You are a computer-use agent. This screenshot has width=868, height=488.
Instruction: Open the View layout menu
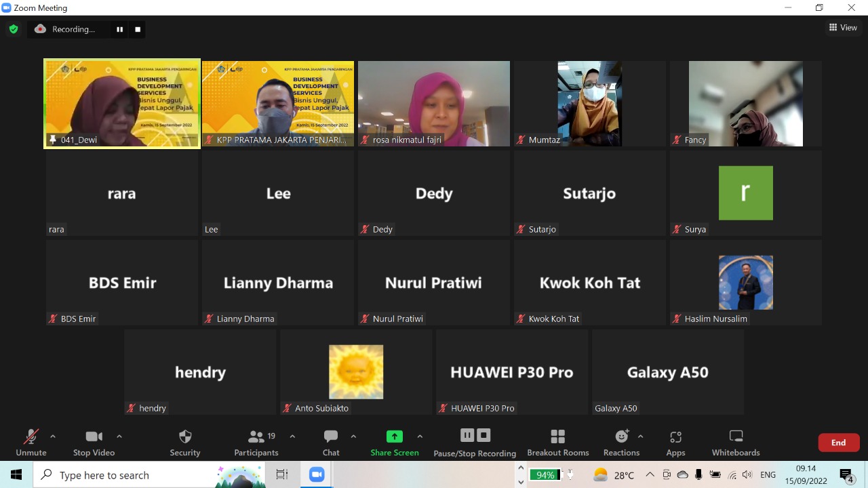click(x=843, y=28)
